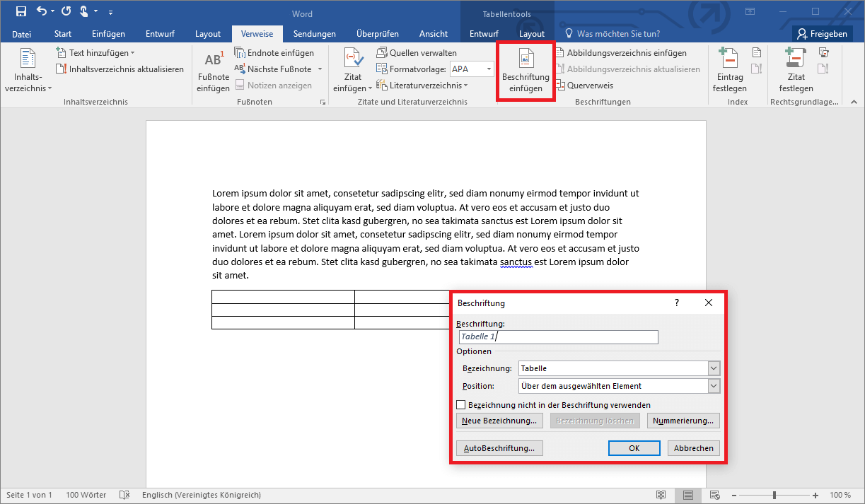
Task: Insert a footnote with Fußnote einfügen
Action: pyautogui.click(x=214, y=71)
